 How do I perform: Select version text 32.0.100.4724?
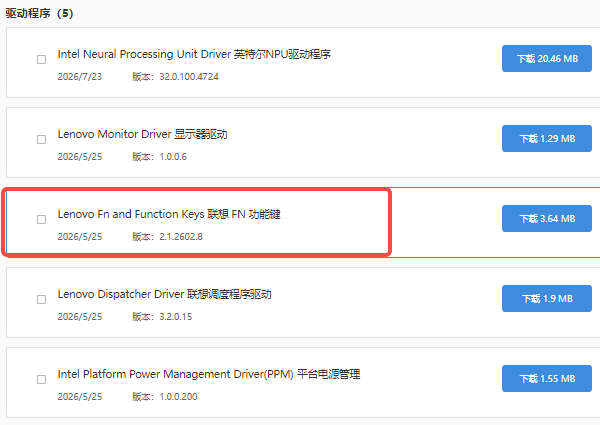tap(189, 77)
